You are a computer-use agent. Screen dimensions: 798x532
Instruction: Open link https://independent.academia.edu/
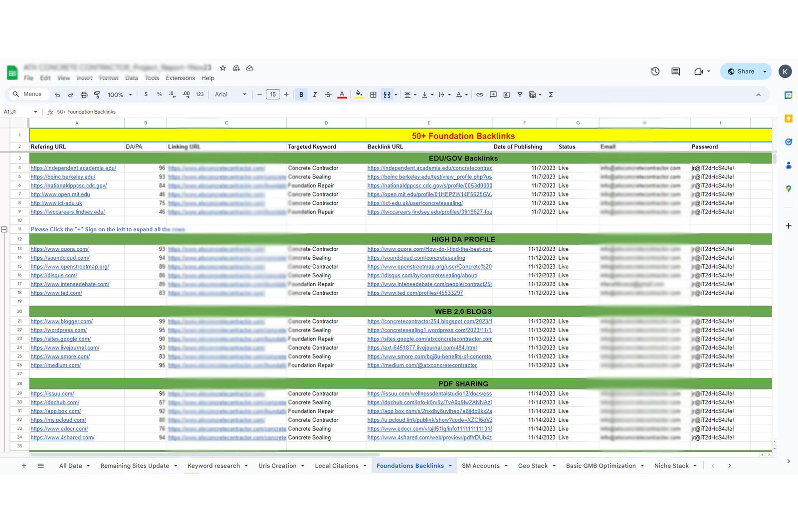coord(73,168)
